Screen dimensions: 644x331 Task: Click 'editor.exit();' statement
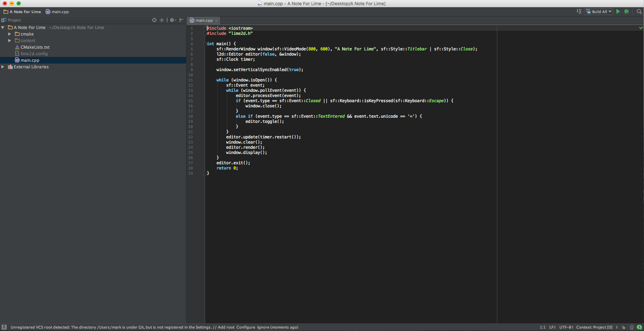click(x=233, y=163)
